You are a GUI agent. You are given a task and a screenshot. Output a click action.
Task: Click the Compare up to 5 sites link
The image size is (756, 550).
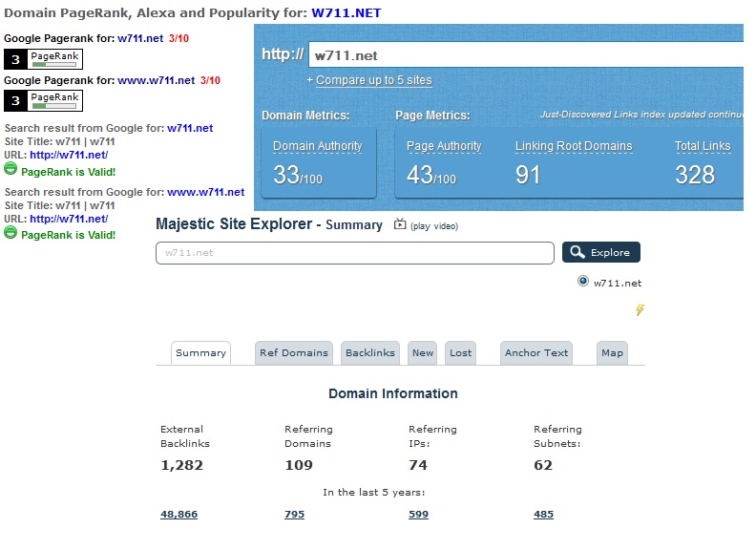373,80
